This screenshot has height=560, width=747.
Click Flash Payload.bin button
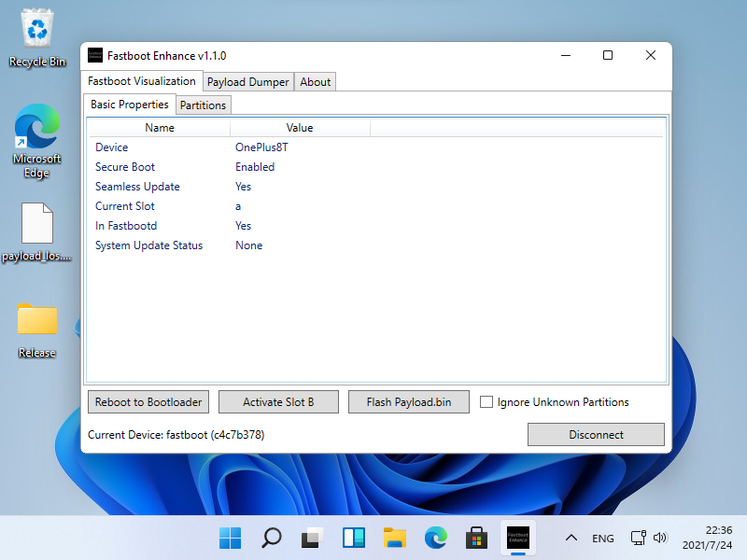[409, 402]
